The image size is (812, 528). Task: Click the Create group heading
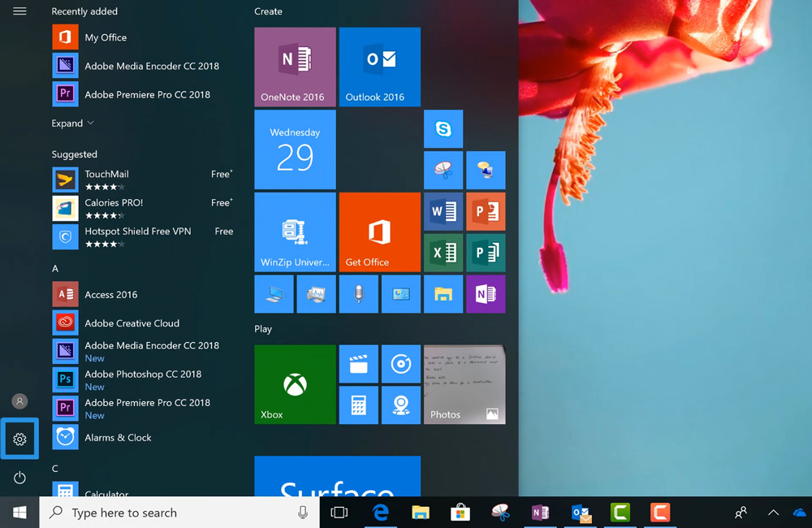tap(268, 11)
